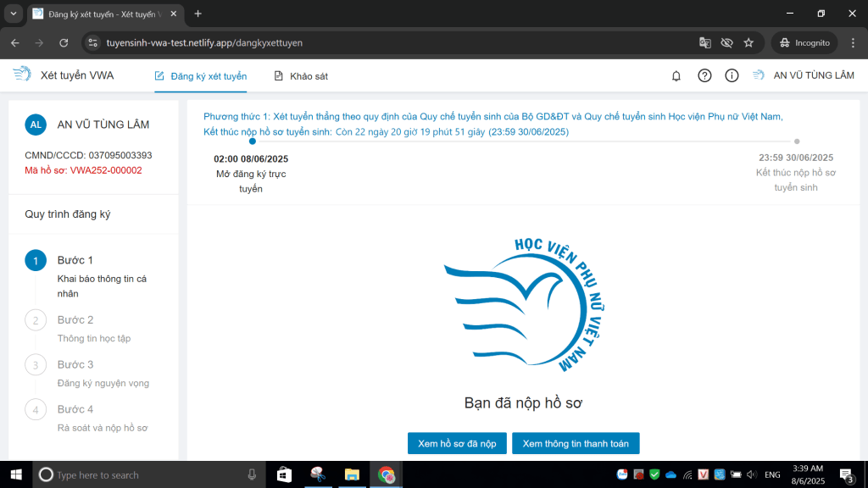
Task: Click the Unikey V tray icon
Action: click(x=703, y=474)
